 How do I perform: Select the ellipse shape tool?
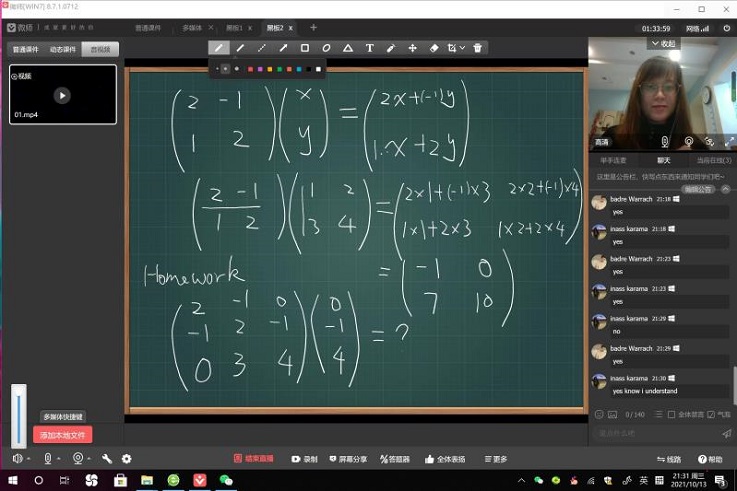[x=326, y=48]
